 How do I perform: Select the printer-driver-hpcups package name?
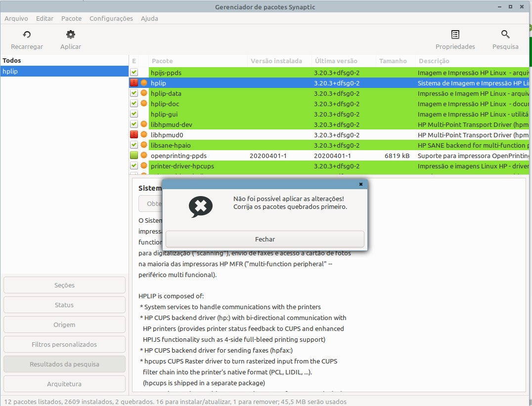[182, 166]
